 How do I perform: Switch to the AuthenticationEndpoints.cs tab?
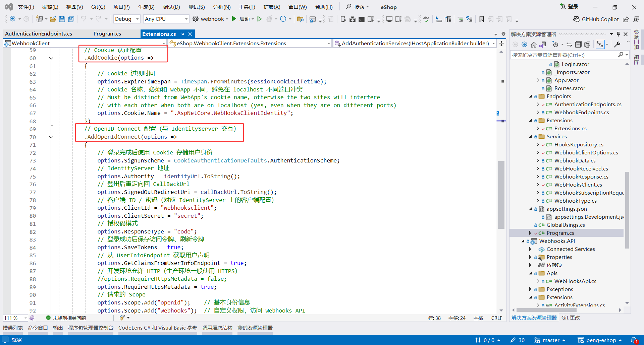[39, 34]
